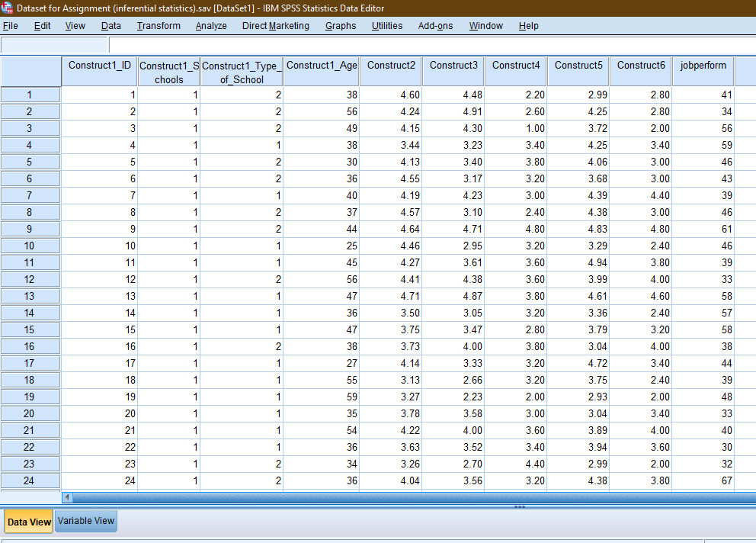The image size is (756, 543).
Task: Select row 10 by clicking its row header
Action: pyautogui.click(x=30, y=246)
